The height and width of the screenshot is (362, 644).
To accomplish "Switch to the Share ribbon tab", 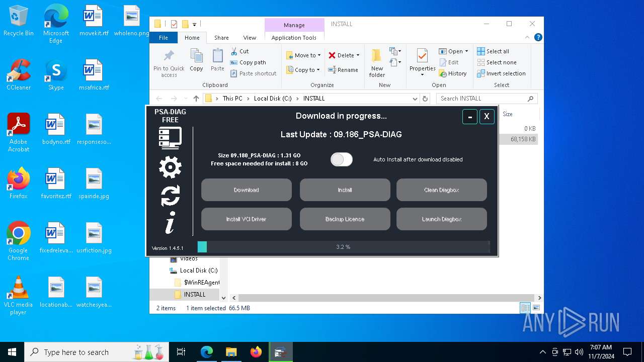I will tap(221, 38).
